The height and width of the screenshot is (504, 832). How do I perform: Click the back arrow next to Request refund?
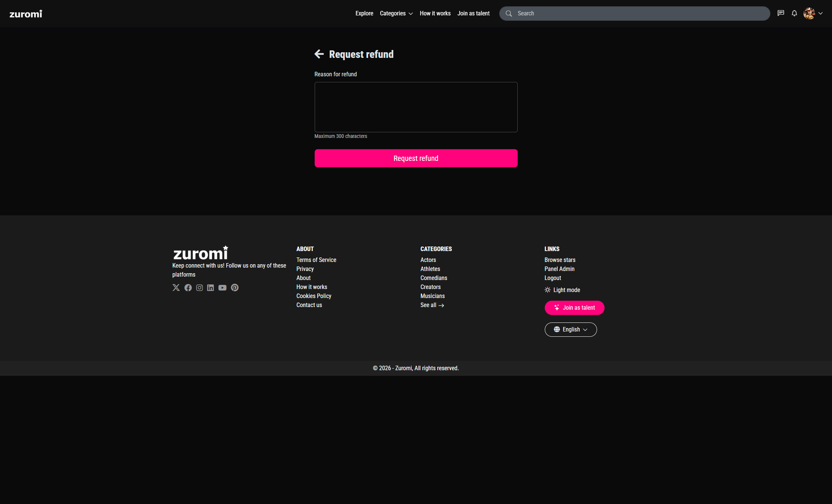(x=319, y=54)
